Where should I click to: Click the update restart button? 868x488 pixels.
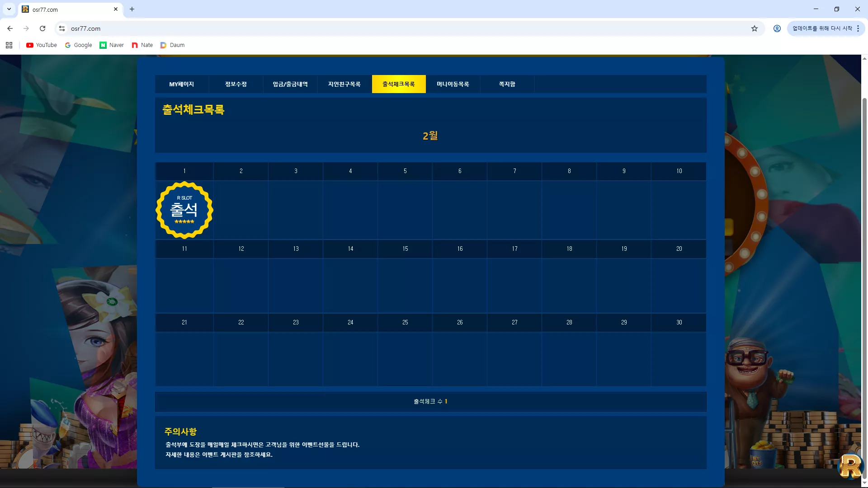click(822, 28)
